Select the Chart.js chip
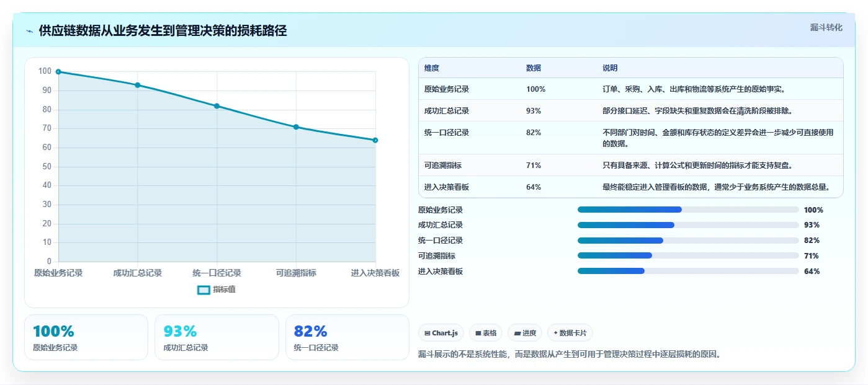Viewport: 868px width, 385px height. pos(441,333)
